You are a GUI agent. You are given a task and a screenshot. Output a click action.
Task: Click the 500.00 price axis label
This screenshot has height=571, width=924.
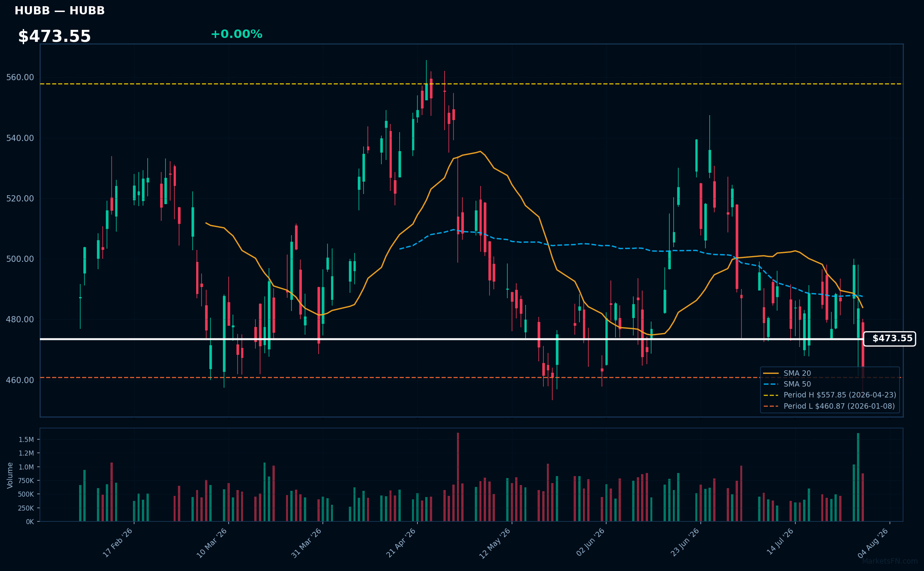tap(20, 259)
